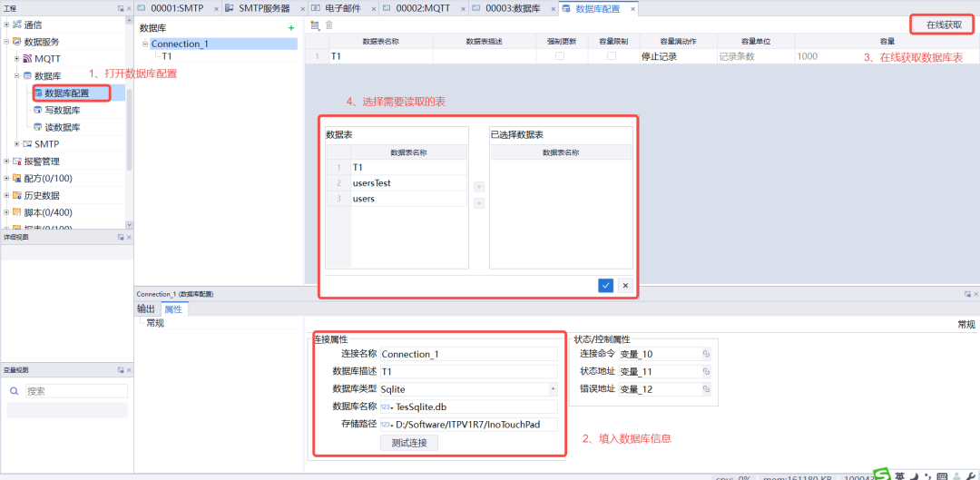The width and height of the screenshot is (980, 480).
Task: Collapse Connection_1 in database tree
Action: point(145,44)
